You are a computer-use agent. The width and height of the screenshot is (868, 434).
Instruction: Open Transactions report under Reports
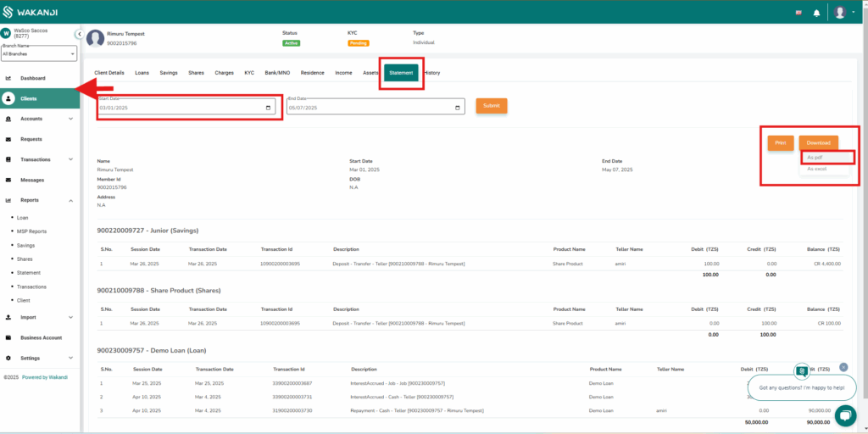[31, 287]
